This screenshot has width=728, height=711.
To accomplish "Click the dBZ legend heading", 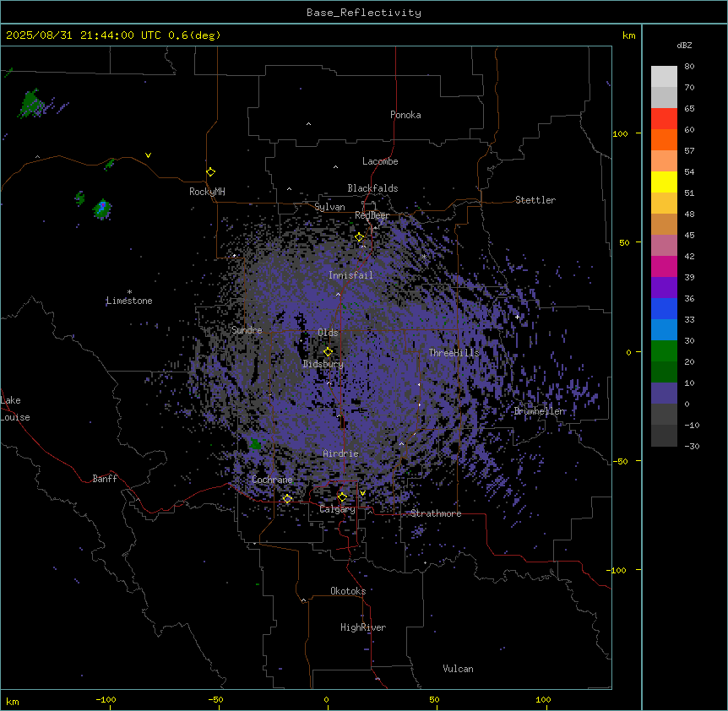I will [684, 45].
